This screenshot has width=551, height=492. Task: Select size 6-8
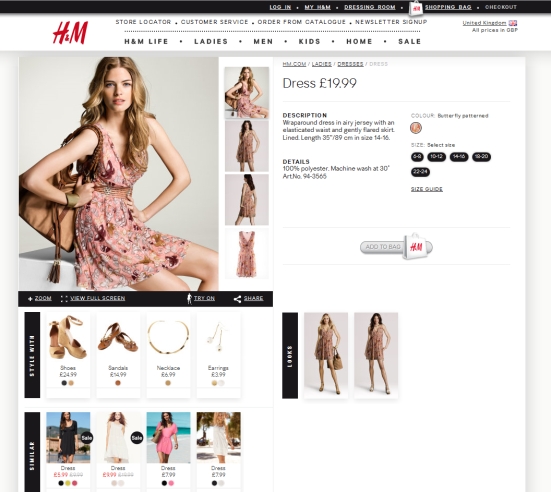coord(417,157)
